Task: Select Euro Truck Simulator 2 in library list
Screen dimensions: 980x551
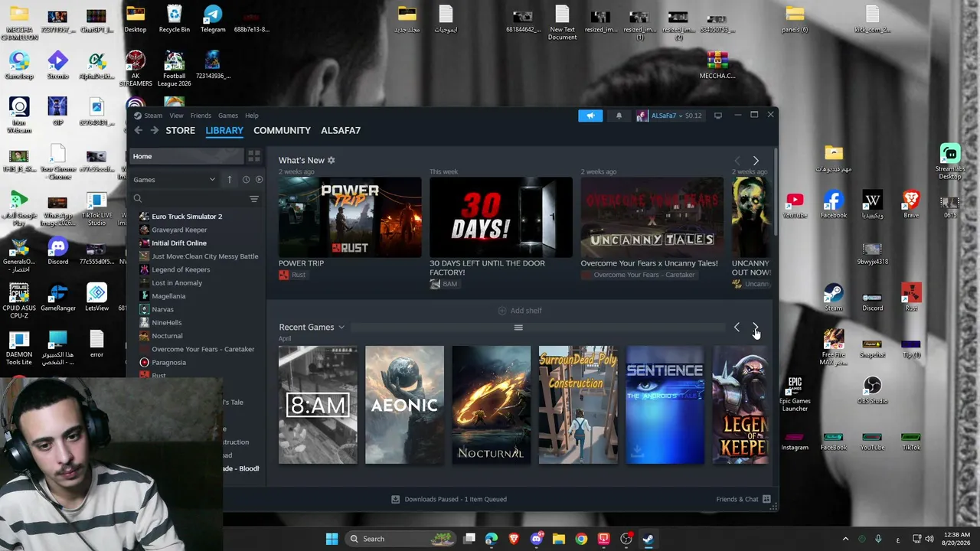Action: [x=187, y=217]
